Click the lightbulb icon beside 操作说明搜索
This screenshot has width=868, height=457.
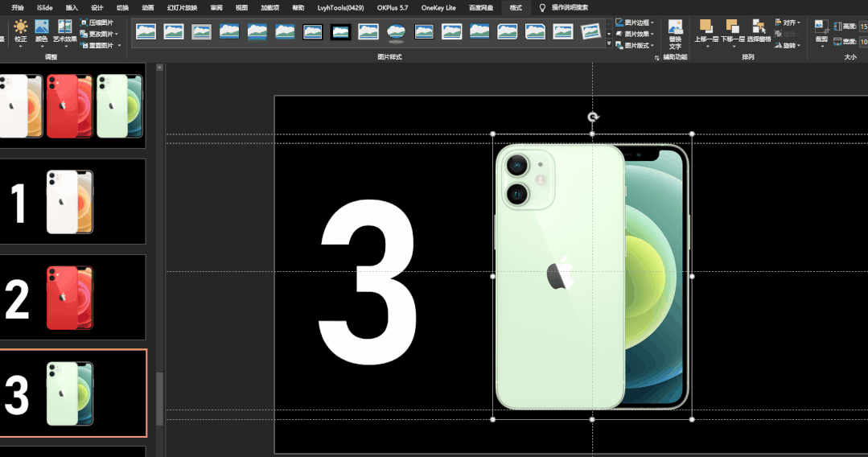coord(542,8)
